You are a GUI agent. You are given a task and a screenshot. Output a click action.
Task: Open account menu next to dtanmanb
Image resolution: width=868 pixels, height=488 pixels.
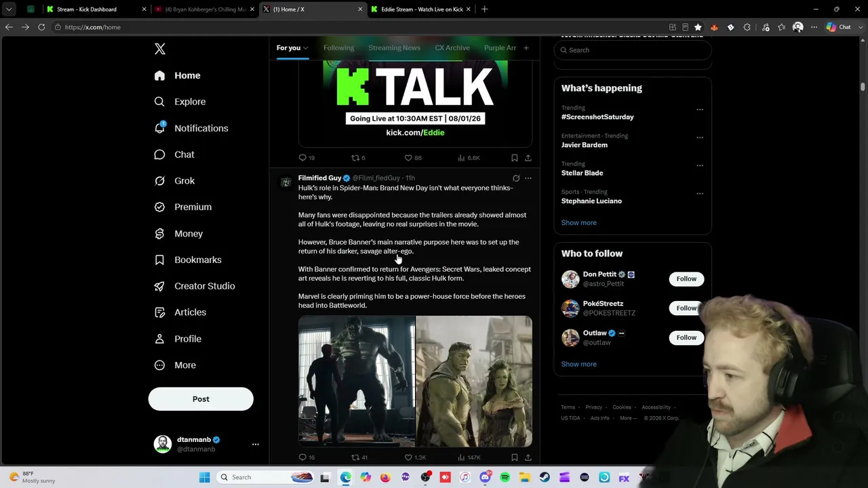pos(256,444)
